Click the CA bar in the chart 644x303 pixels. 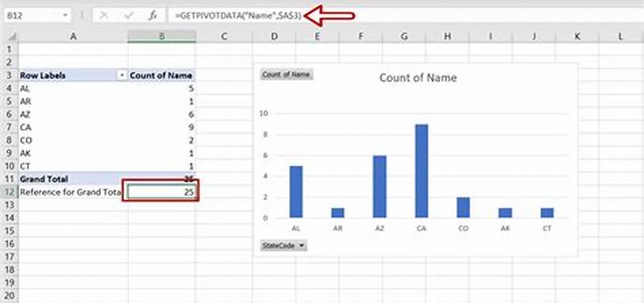[x=421, y=171]
